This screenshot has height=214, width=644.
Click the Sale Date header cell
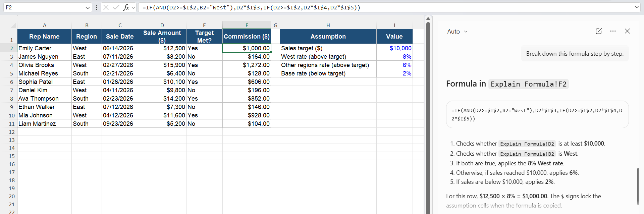click(x=120, y=37)
